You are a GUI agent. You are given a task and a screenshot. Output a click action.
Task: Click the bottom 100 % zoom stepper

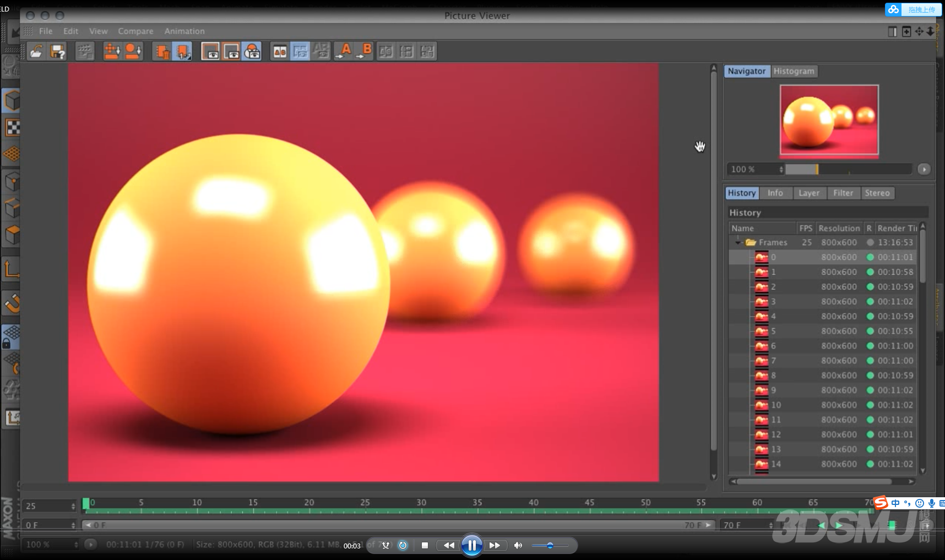pos(75,545)
